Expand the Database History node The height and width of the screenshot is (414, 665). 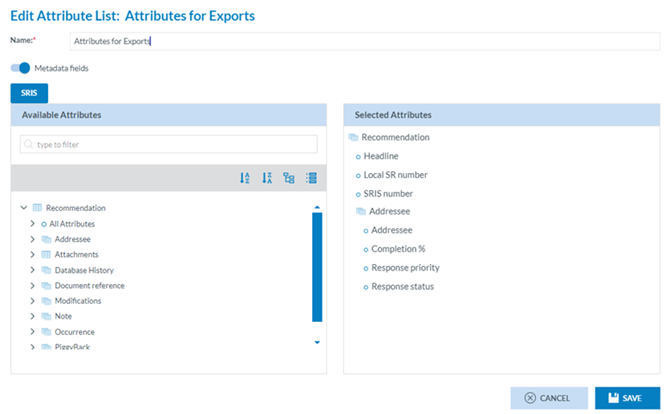(x=33, y=270)
